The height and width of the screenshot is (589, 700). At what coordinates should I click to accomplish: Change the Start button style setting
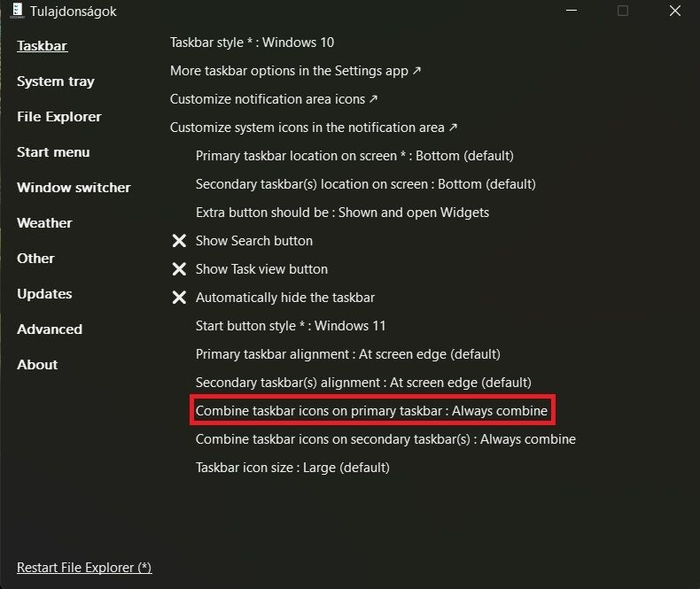pyautogui.click(x=291, y=326)
